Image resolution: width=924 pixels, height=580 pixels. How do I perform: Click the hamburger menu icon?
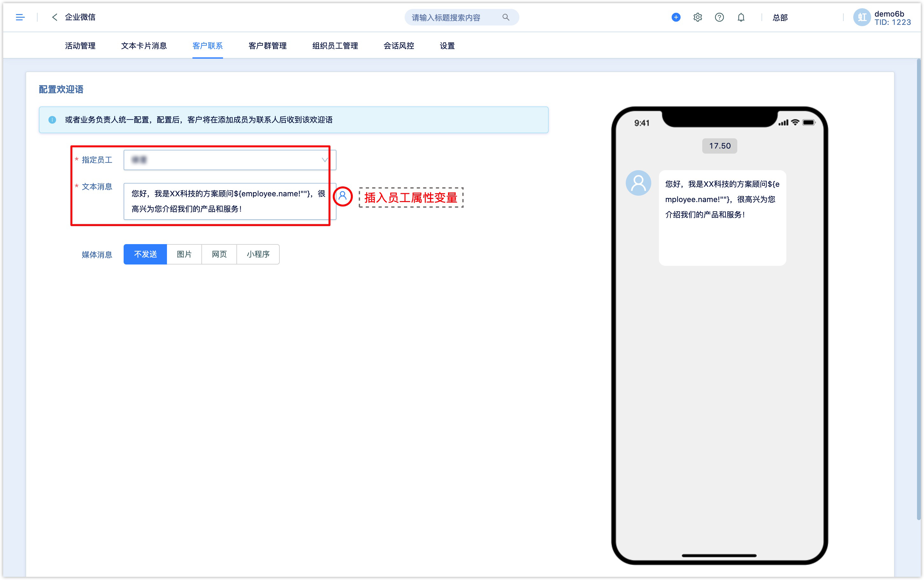tap(20, 17)
